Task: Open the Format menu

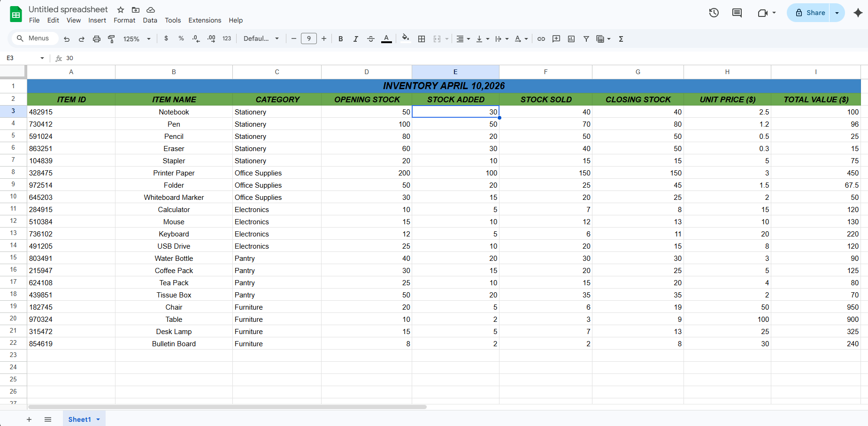Action: 124,20
